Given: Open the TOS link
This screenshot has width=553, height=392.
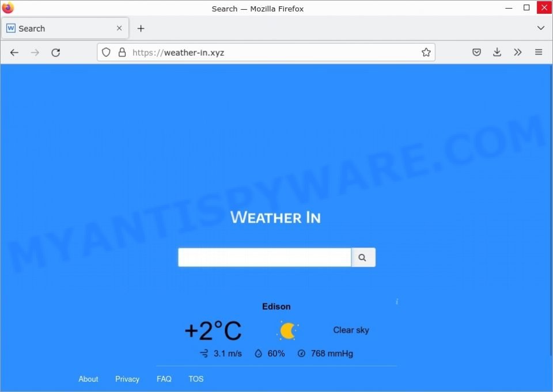Looking at the screenshot, I should point(196,379).
